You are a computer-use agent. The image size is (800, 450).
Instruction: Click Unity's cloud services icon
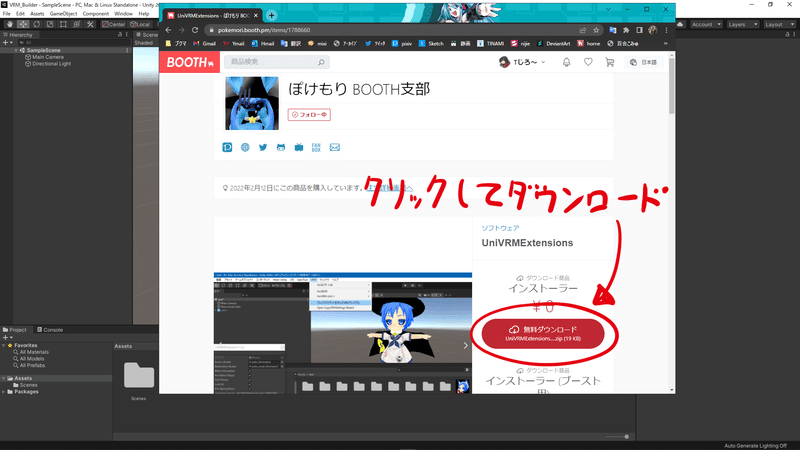pos(681,24)
